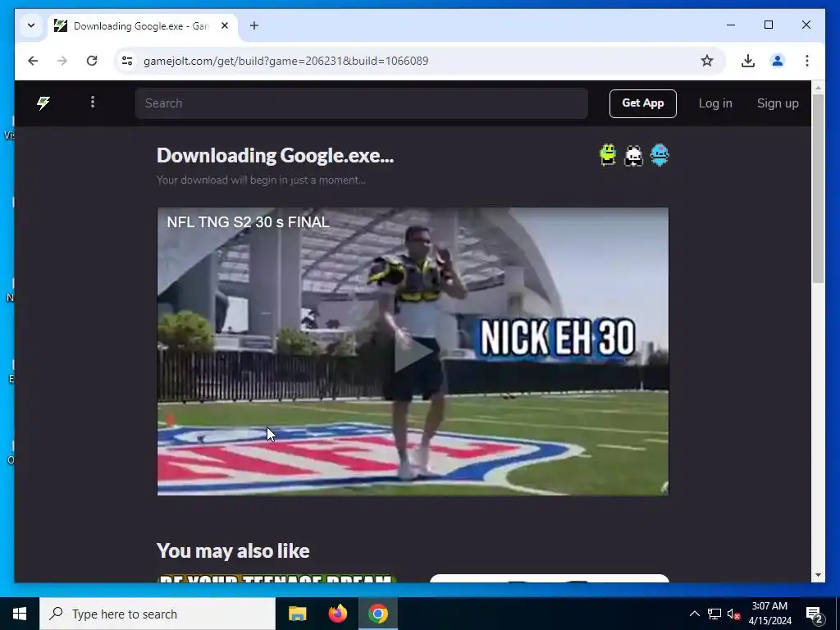Close the Downloading Google.exe tab
Viewport: 840px width, 630px height.
(x=225, y=25)
